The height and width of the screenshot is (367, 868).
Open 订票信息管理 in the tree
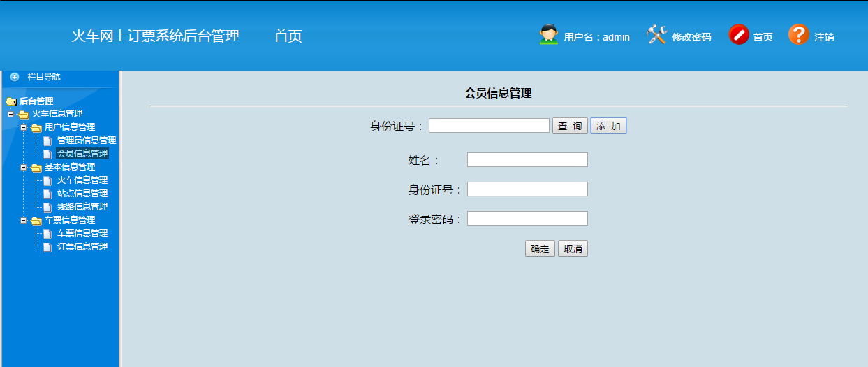tap(82, 247)
